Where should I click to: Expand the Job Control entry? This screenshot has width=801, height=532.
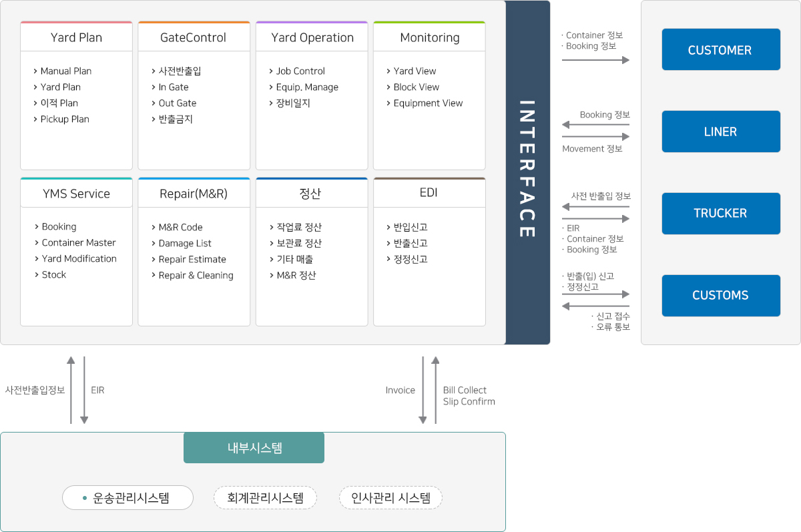click(x=300, y=71)
